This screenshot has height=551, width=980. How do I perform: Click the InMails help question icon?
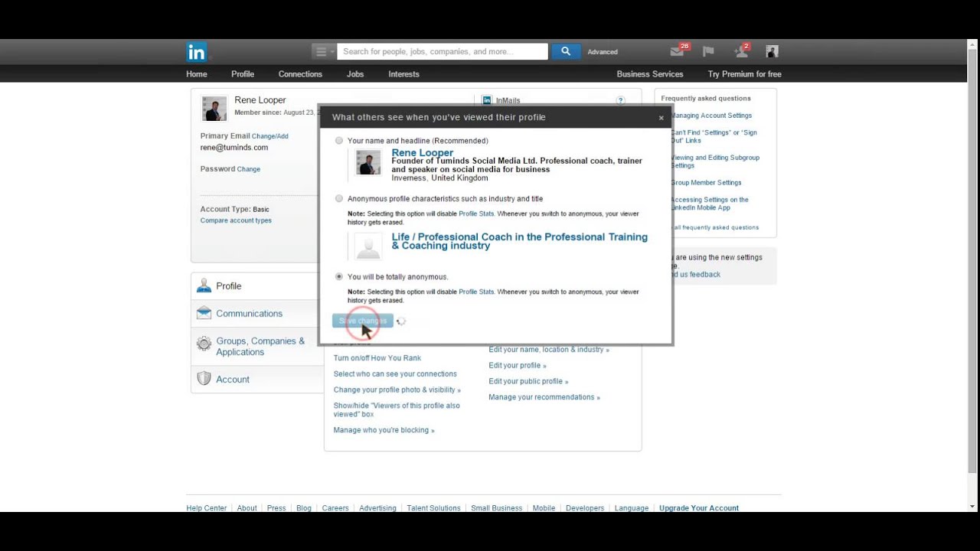(621, 100)
